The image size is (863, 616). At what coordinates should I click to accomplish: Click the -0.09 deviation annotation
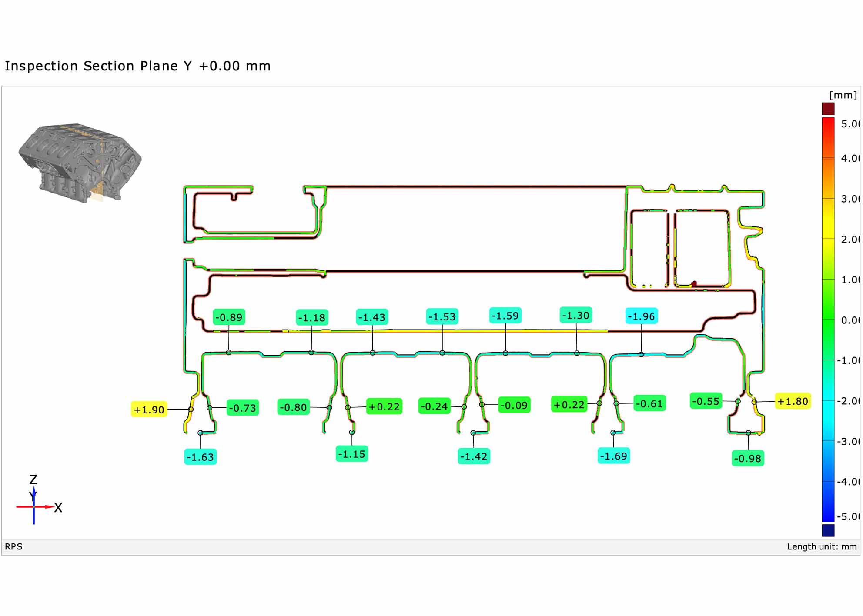click(514, 405)
